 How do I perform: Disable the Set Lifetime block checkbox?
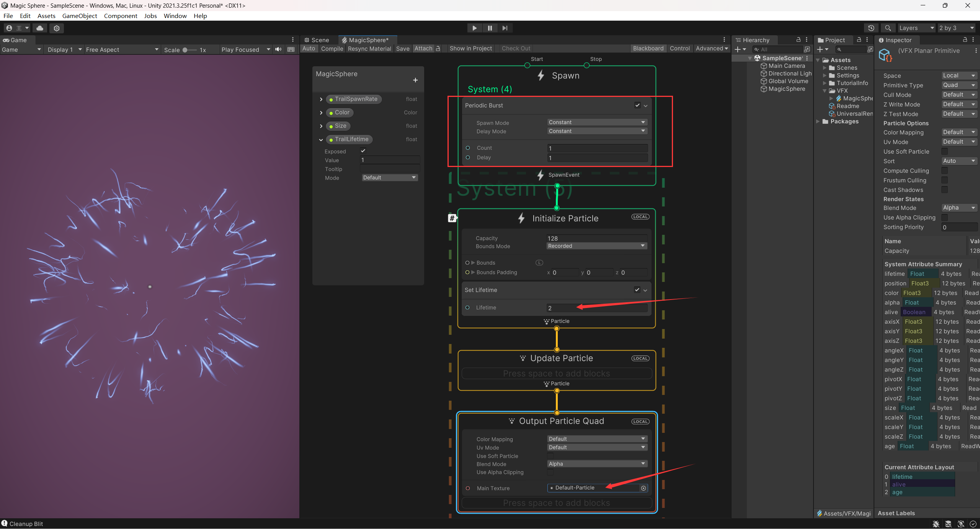click(x=637, y=290)
